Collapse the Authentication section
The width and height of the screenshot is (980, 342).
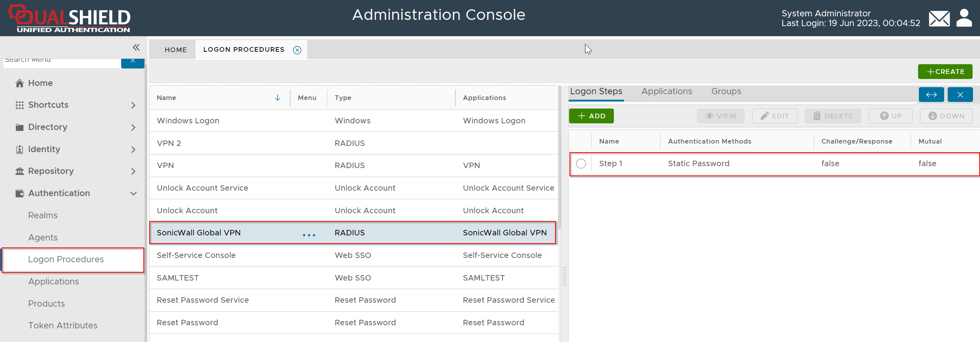(x=133, y=193)
